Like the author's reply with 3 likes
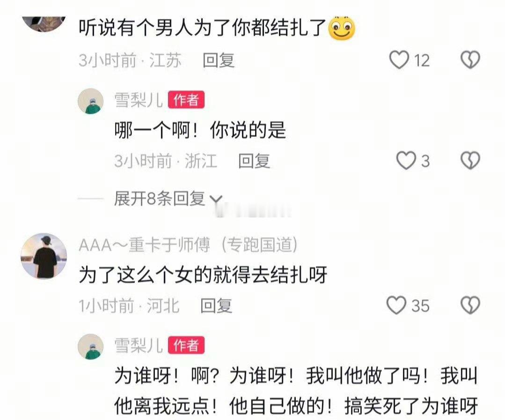This screenshot has height=420, width=505. coord(406,161)
